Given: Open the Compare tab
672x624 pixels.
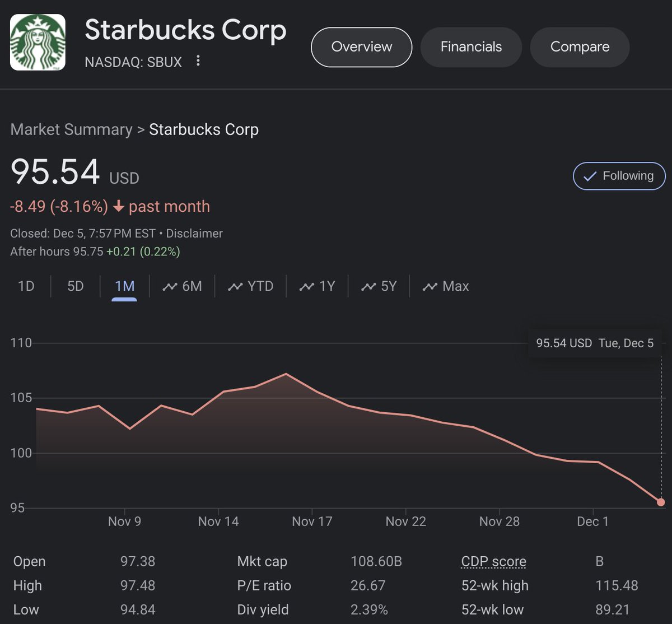Looking at the screenshot, I should [580, 47].
